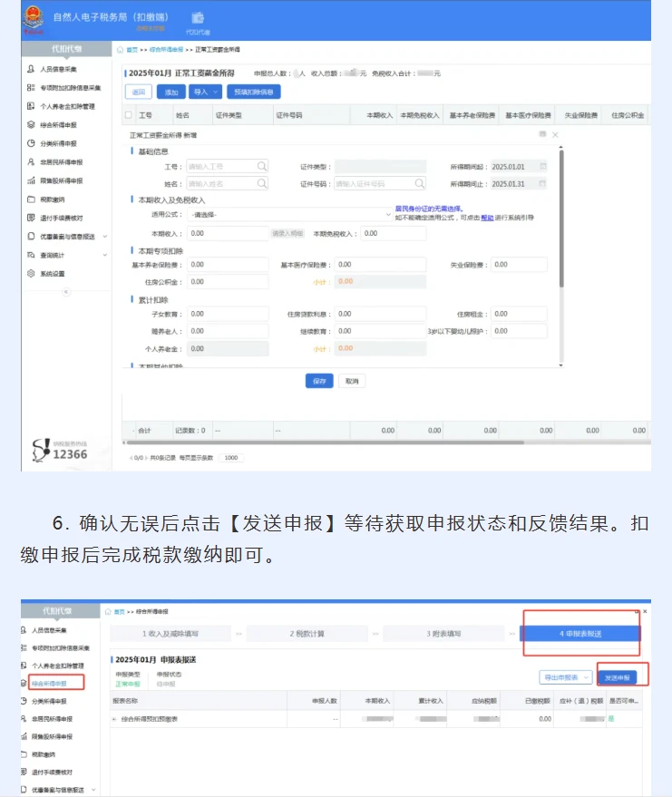672x797 pixels.
Task: Click the 本期收入 amount field
Action: pyautogui.click(x=228, y=234)
